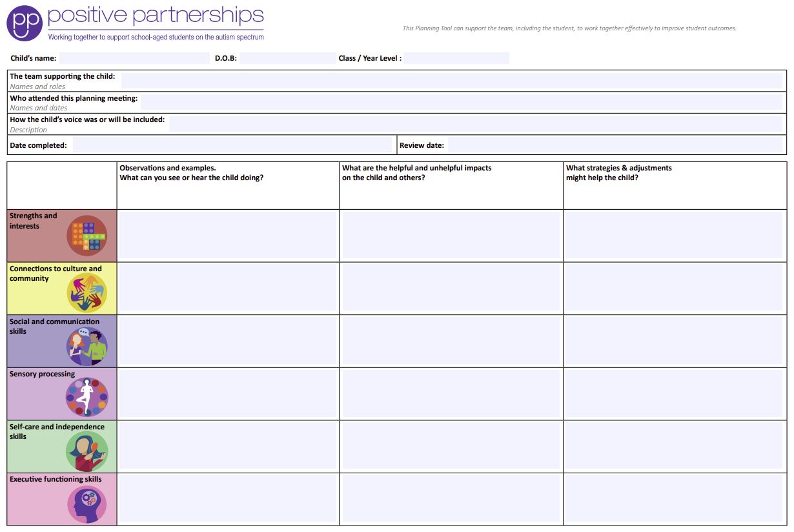Screen dimensions: 794x532
Task: Click the team supporting the child field
Action: tap(452, 81)
